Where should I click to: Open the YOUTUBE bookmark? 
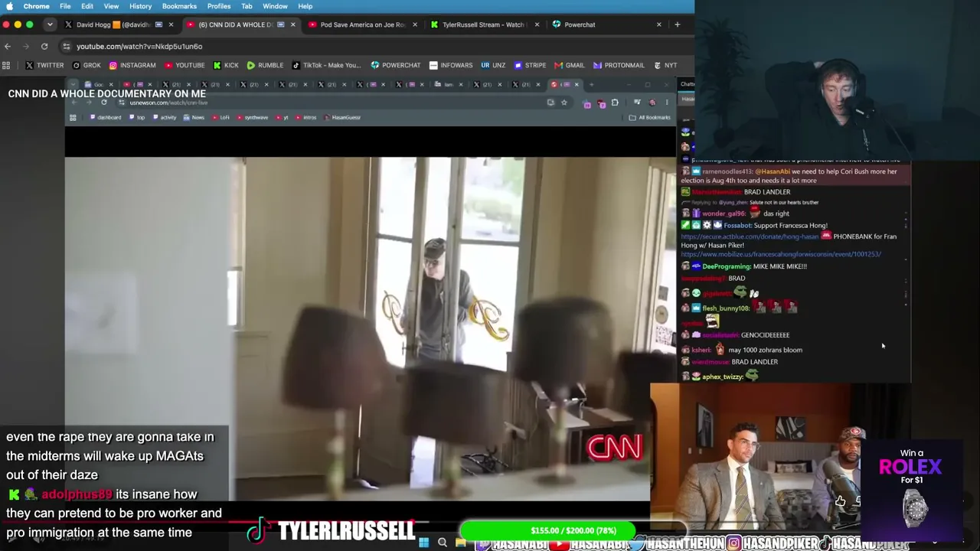(x=185, y=65)
